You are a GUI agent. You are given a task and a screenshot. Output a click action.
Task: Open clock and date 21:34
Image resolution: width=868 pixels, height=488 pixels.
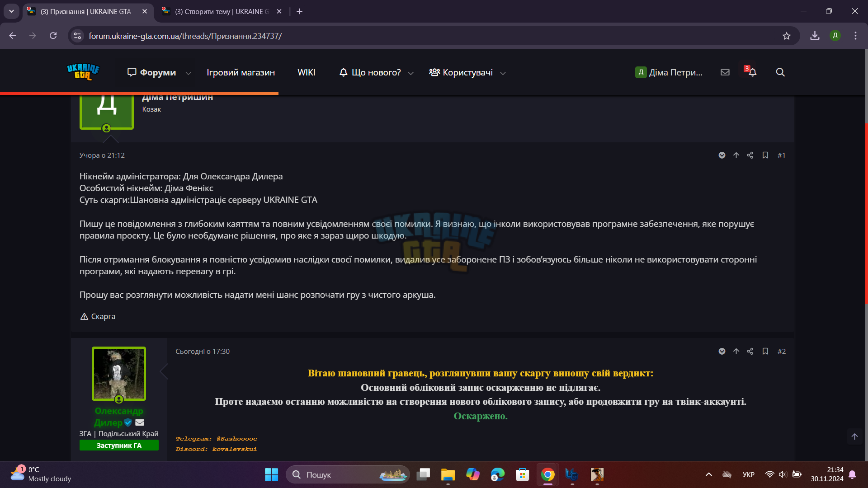click(x=827, y=474)
